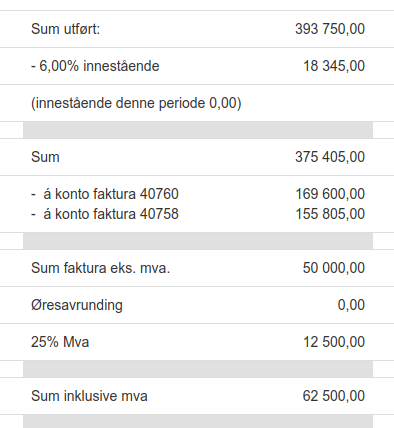Viewport: 394px width, 428px height.
Task: Select the Sum row label
Action: coord(45,157)
